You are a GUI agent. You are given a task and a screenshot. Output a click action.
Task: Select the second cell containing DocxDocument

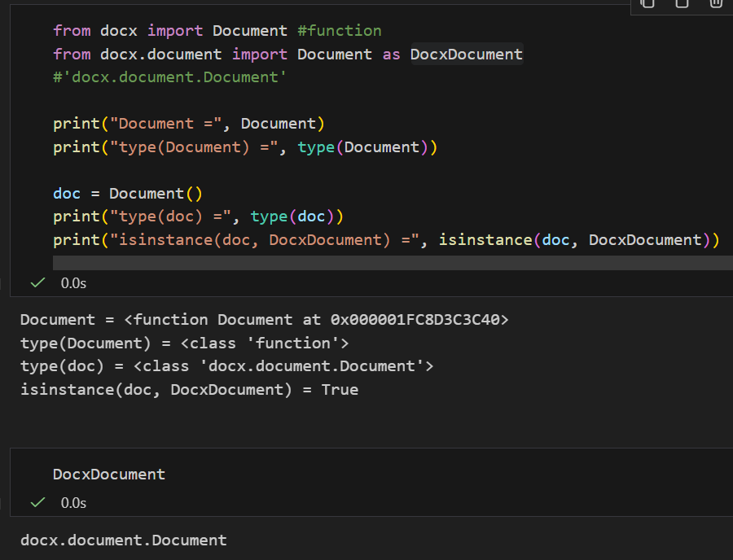[109, 474]
